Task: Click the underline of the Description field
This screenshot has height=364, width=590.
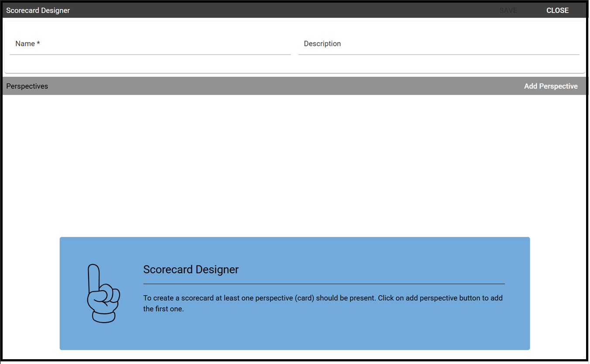Action: coord(439,55)
